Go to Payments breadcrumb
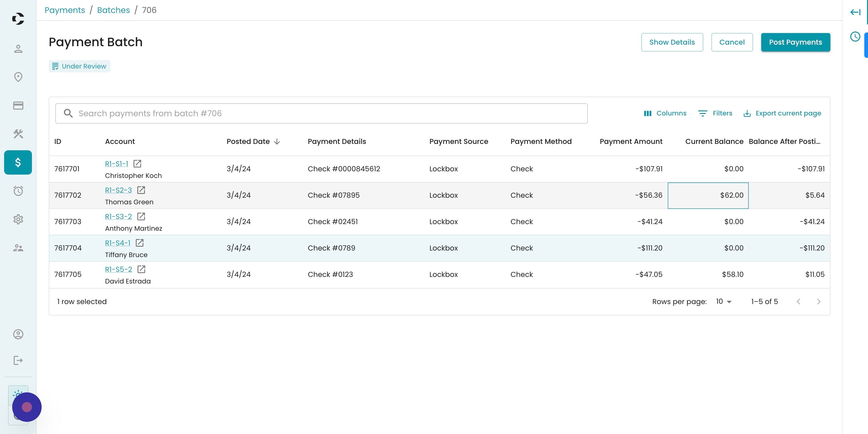Viewport: 868px width, 434px height. tap(65, 10)
